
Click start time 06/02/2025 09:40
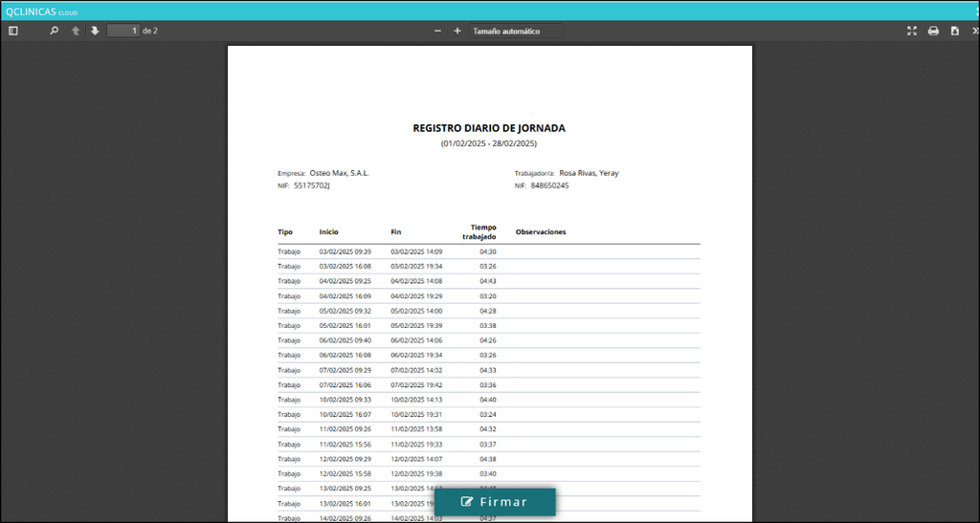click(x=345, y=340)
